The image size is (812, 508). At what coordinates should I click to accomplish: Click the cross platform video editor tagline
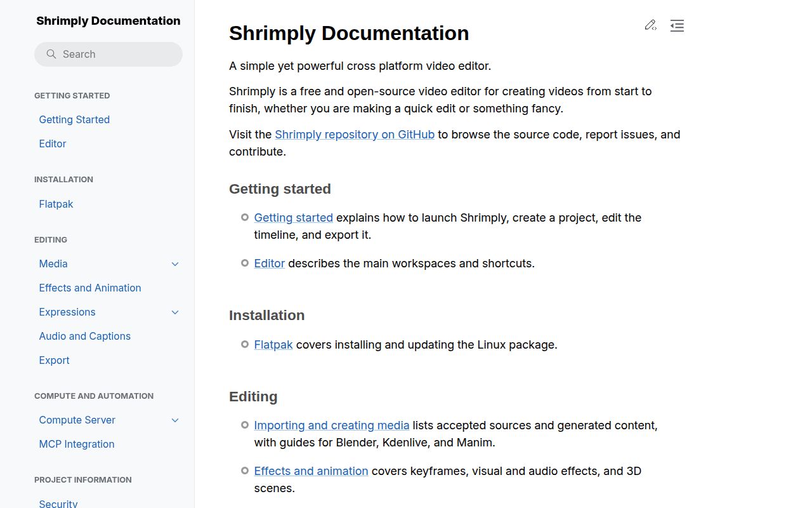[360, 66]
